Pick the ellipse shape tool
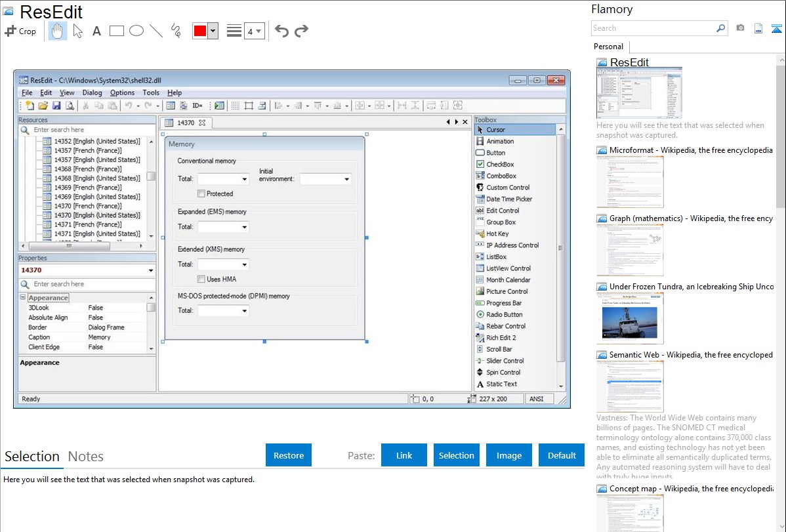The width and height of the screenshot is (786, 532). (x=136, y=31)
